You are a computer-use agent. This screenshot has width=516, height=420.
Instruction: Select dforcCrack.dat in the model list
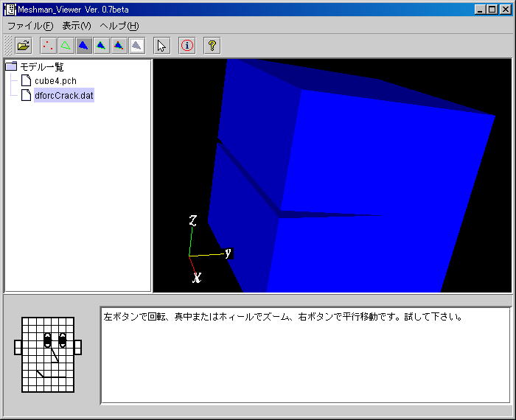[64, 95]
